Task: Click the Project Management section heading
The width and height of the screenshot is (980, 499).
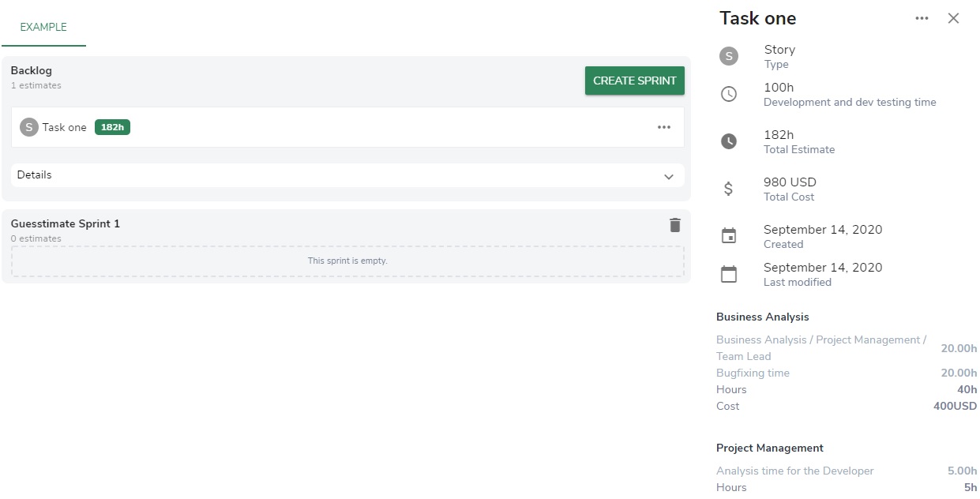Action: point(769,448)
